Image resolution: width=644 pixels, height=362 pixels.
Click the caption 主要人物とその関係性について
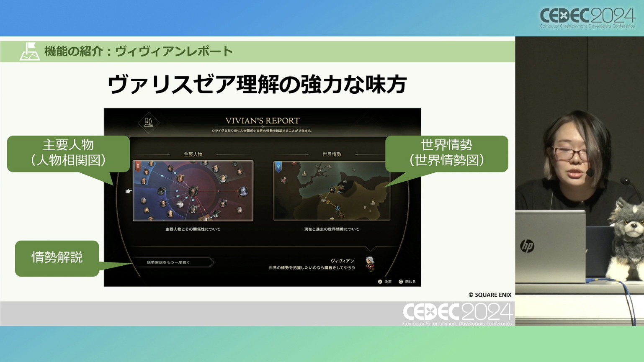[x=193, y=229]
